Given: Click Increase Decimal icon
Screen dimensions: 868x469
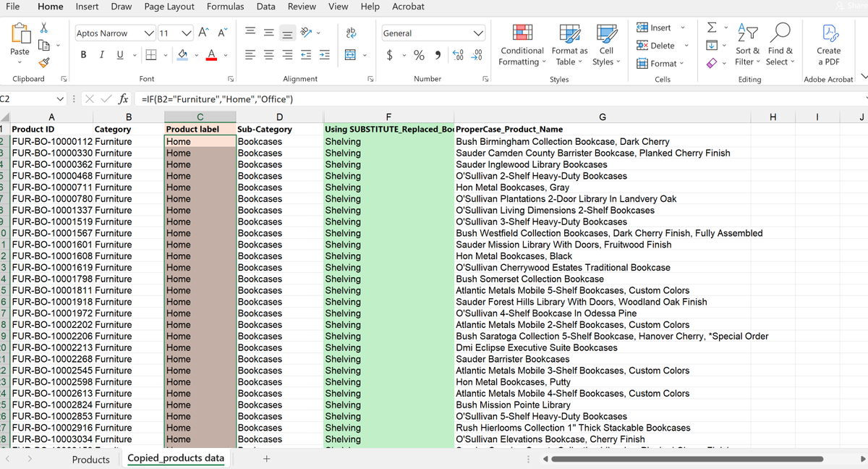Looking at the screenshot, I should [459, 55].
